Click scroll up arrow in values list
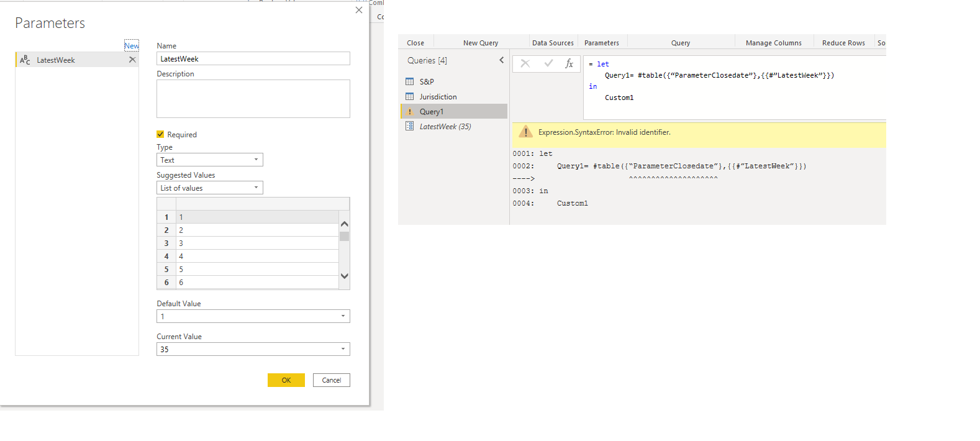The height and width of the screenshot is (441, 980). click(345, 224)
